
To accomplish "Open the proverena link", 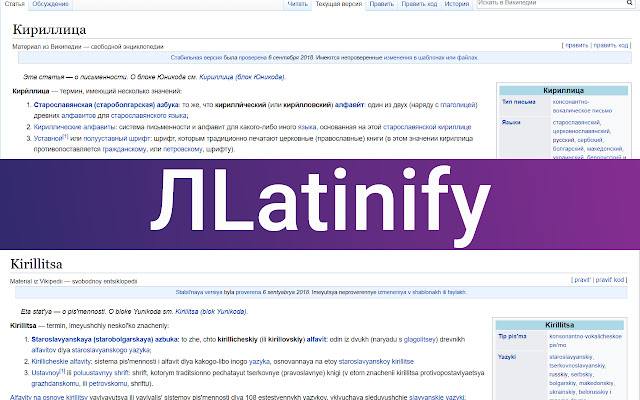I will click(248, 292).
